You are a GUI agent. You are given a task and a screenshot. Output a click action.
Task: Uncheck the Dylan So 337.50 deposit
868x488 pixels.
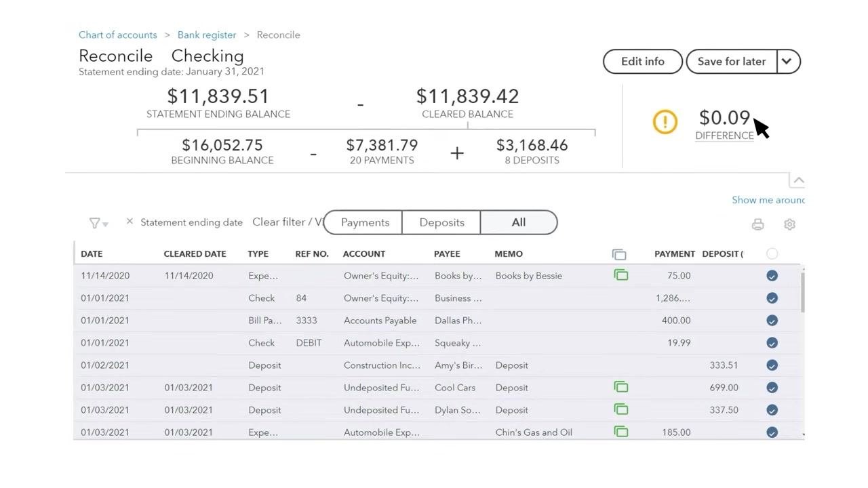772,410
